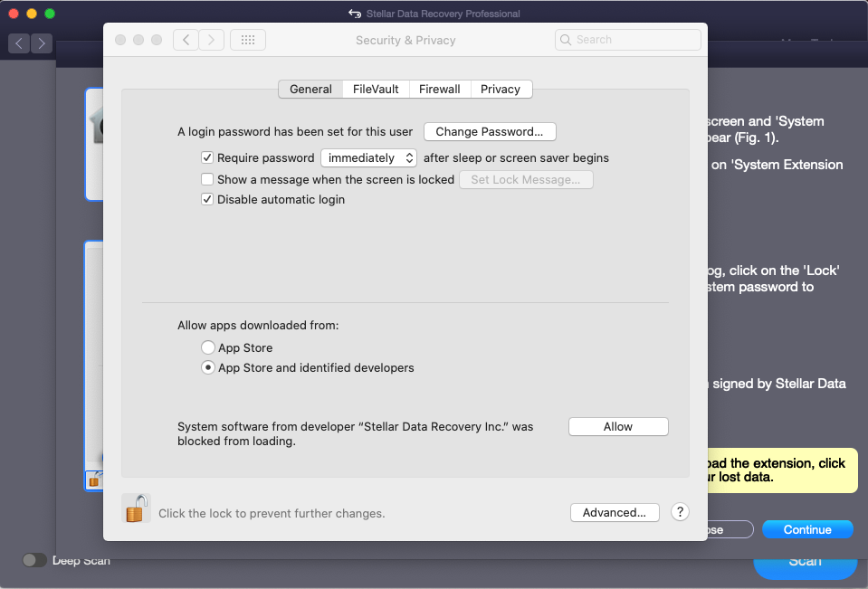Click the lock icon to prevent changes
Image resolution: width=868 pixels, height=589 pixels.
click(136, 508)
